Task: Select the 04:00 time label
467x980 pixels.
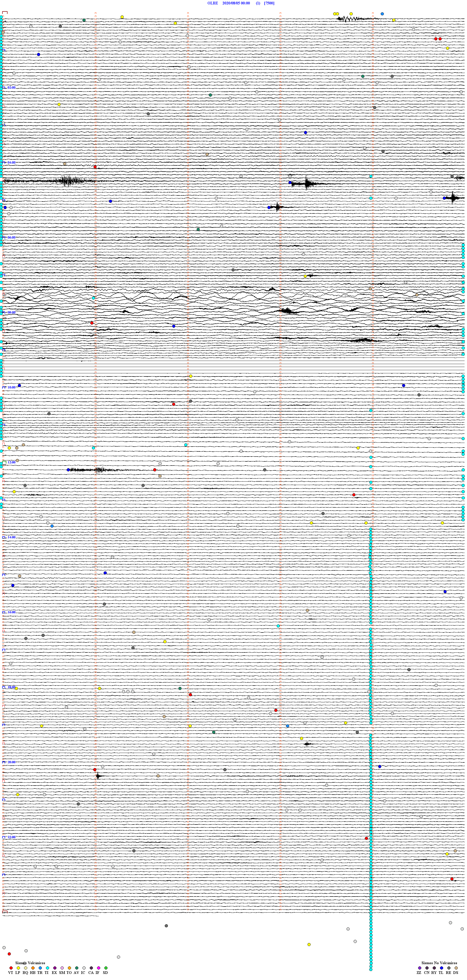Action: click(11, 163)
